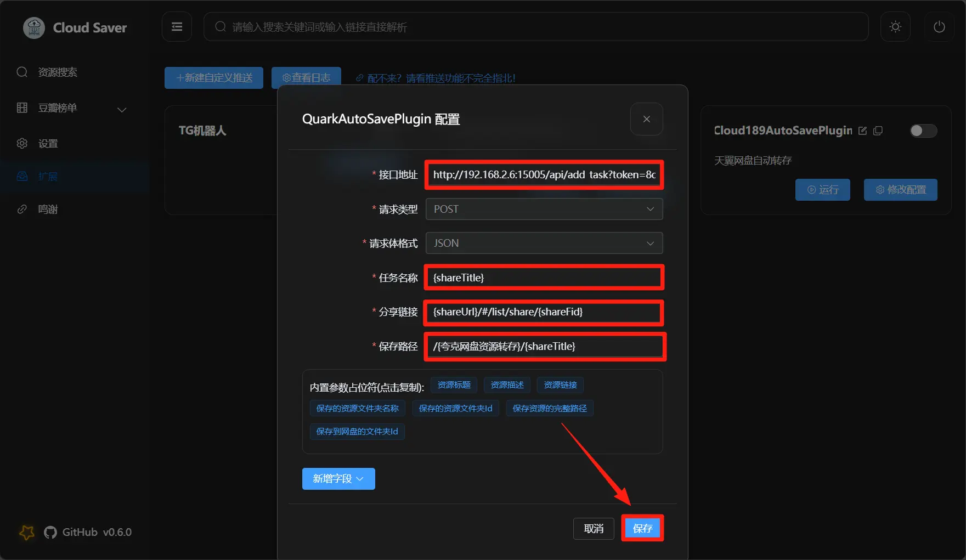Open the 请求类型 POST dropdown
966x560 pixels.
point(544,209)
